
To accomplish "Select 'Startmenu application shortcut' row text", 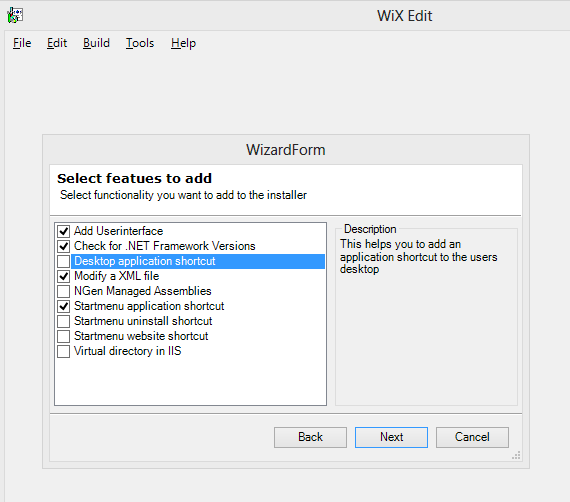I will [x=149, y=306].
